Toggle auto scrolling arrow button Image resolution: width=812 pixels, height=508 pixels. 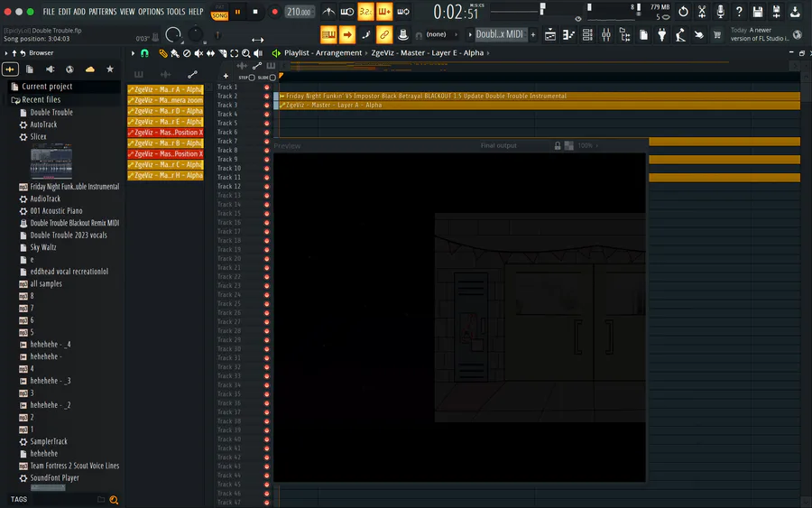coord(347,34)
